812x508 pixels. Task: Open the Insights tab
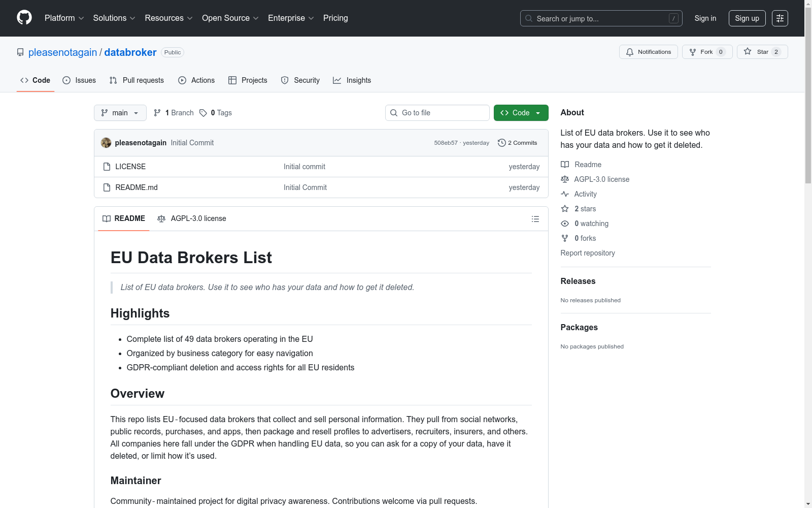click(352, 80)
